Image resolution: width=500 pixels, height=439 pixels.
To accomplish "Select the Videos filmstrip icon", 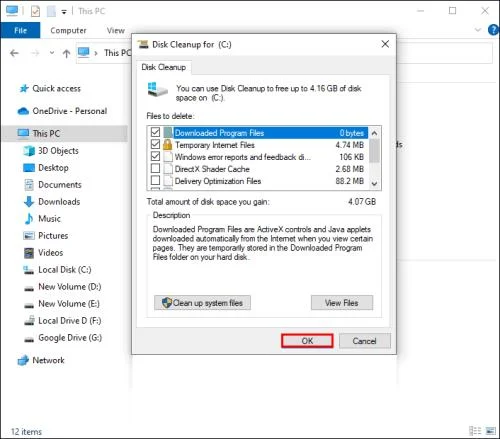I will click(29, 253).
